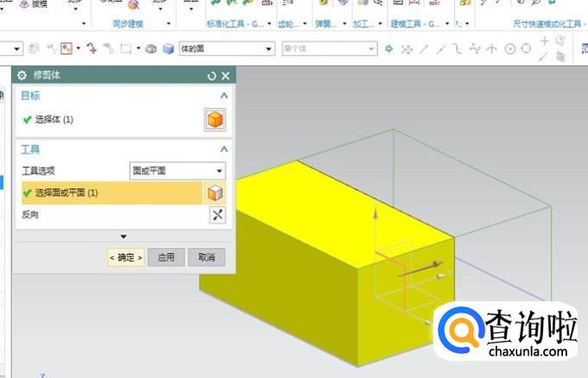Open the 单个体 dropdown
The height and width of the screenshot is (378, 588).
click(x=328, y=49)
